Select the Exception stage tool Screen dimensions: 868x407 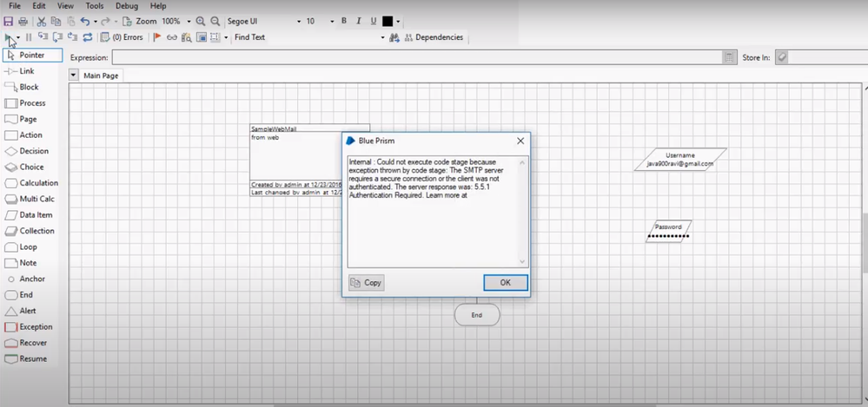[x=33, y=327]
